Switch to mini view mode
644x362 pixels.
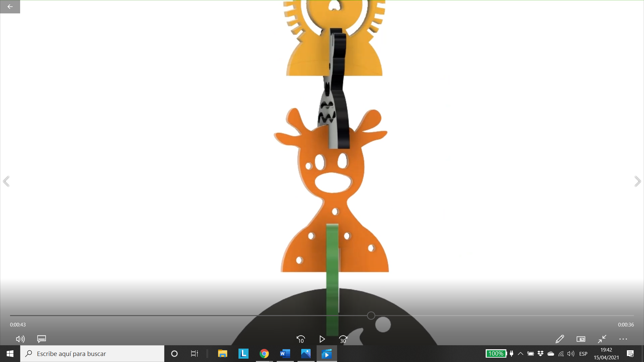tap(581, 339)
